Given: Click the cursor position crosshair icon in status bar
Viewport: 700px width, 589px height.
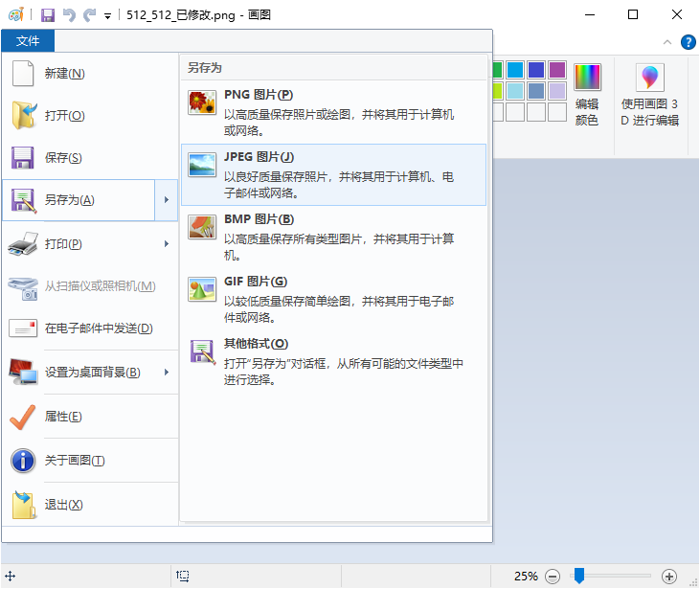Looking at the screenshot, I should tap(11, 576).
